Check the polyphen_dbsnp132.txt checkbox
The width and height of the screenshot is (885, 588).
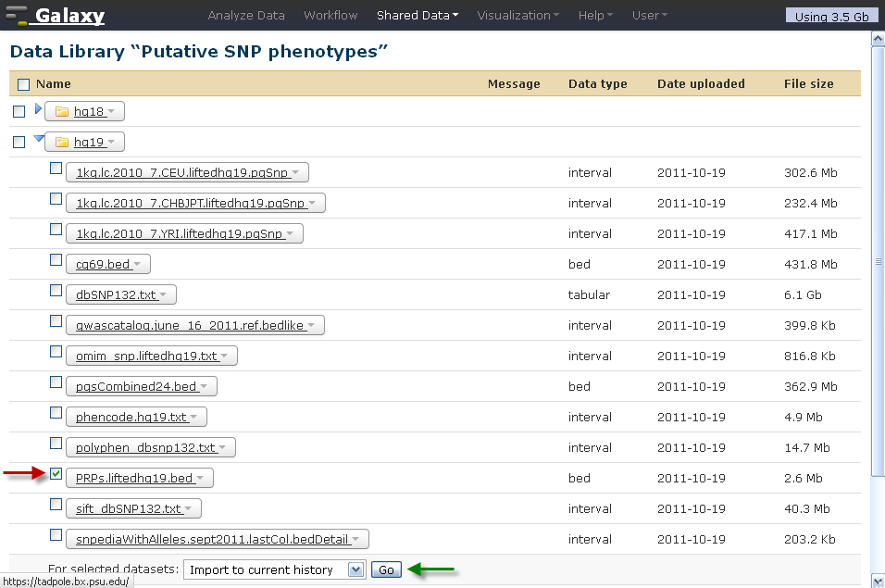[x=56, y=443]
